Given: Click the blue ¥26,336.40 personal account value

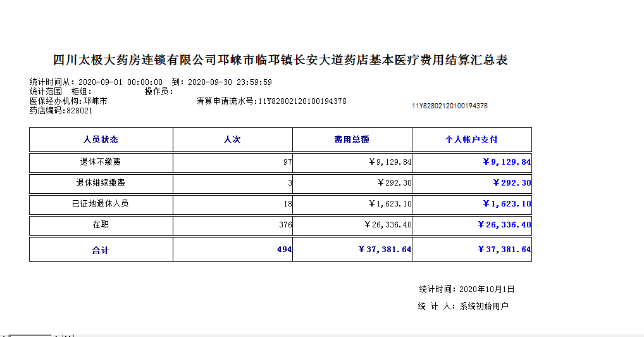Looking at the screenshot, I should 504,225.
